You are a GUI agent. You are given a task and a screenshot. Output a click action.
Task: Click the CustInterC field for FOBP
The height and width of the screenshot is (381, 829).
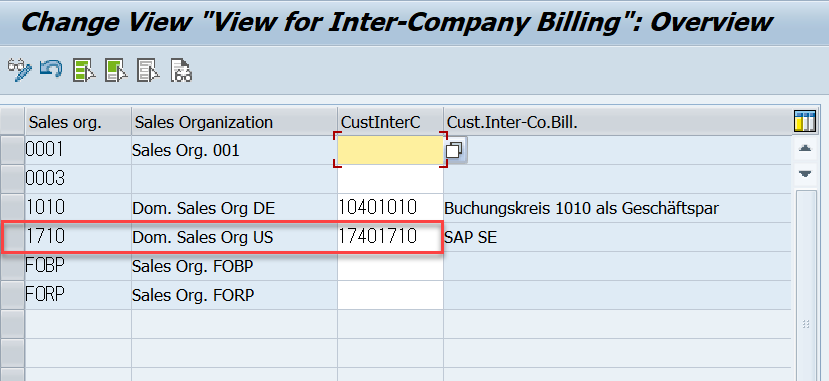click(x=391, y=266)
